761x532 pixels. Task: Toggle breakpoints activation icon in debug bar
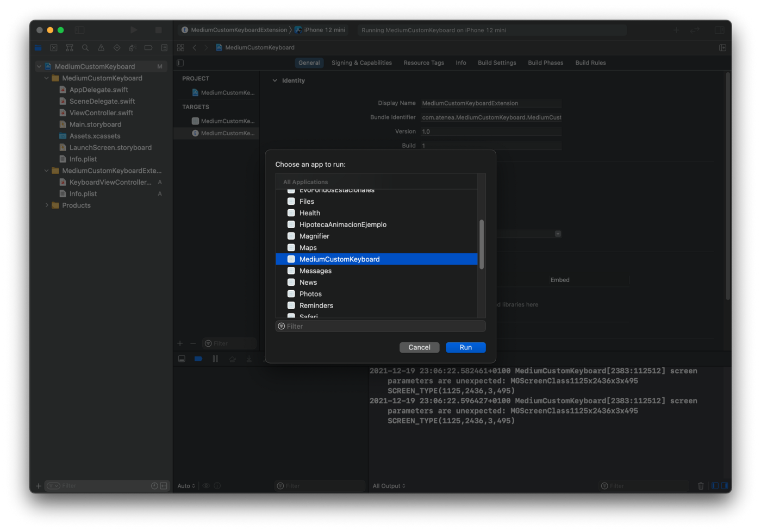click(198, 359)
